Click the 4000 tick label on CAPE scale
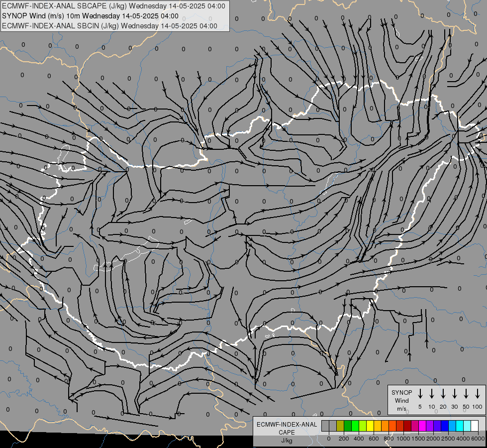Image resolution: width=487 pixels, height=448 pixels. [x=463, y=439]
